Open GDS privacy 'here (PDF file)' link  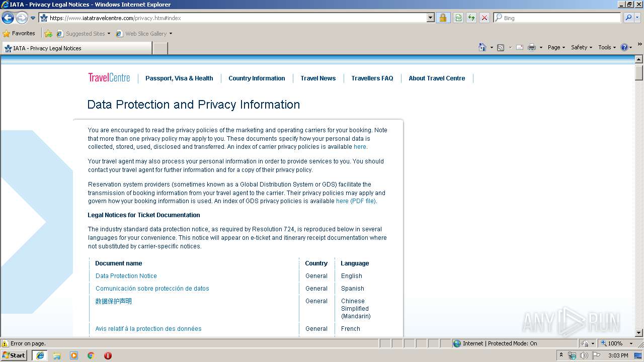tap(356, 201)
